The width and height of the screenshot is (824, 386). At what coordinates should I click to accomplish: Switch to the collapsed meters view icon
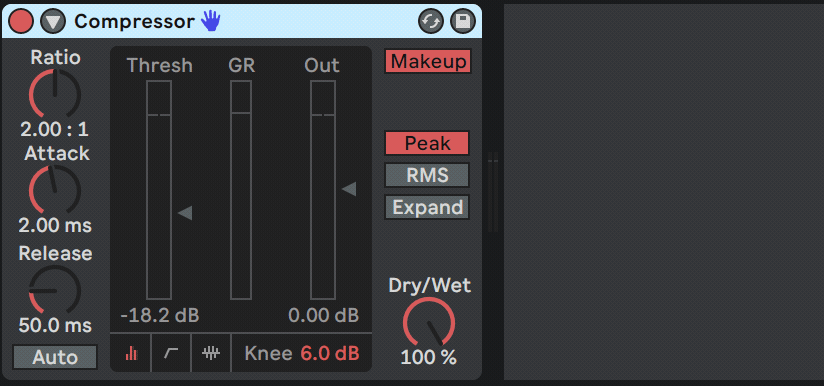point(131,353)
